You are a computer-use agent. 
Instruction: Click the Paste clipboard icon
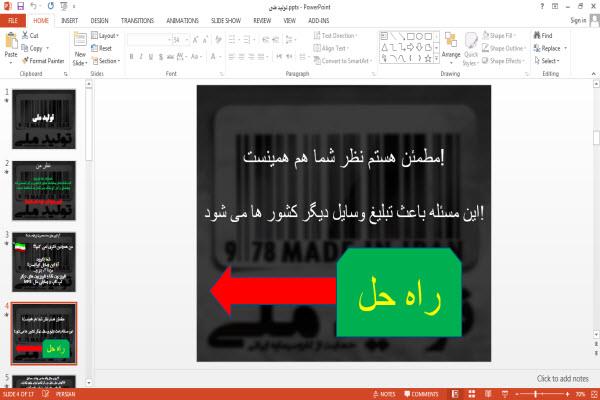[x=11, y=41]
